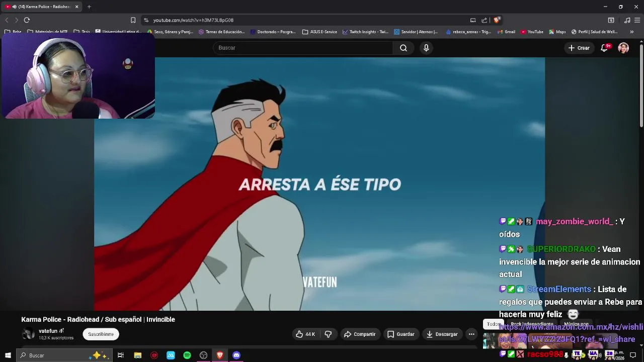
Task: Open the rebeca_arenas Trig... bookmark
Action: pos(468,32)
